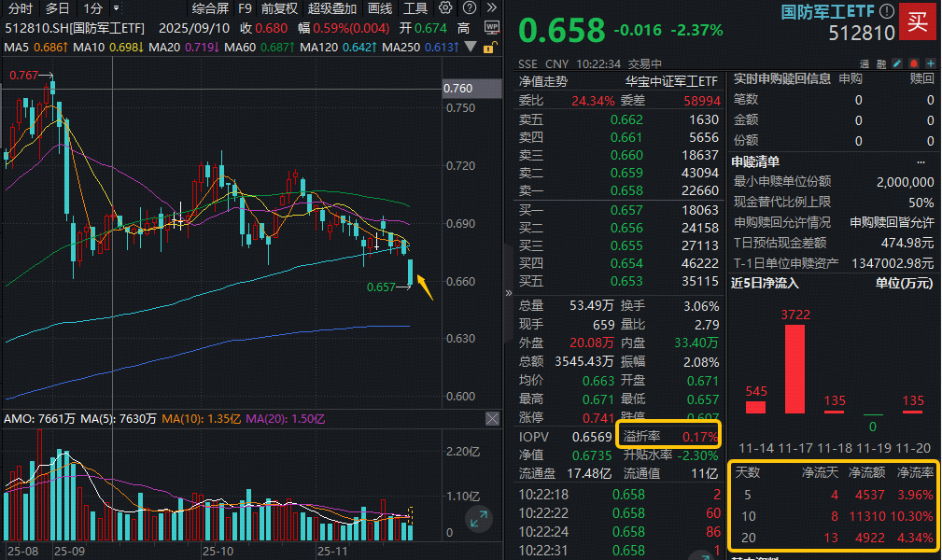Open the 画线 drawing tools
942x560 pixels.
click(x=380, y=8)
